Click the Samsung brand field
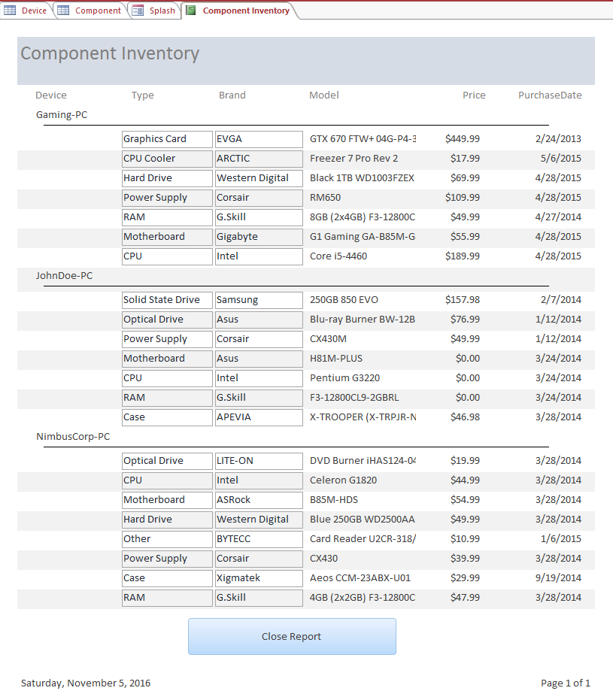Image resolution: width=613 pixels, height=700 pixels. [259, 300]
